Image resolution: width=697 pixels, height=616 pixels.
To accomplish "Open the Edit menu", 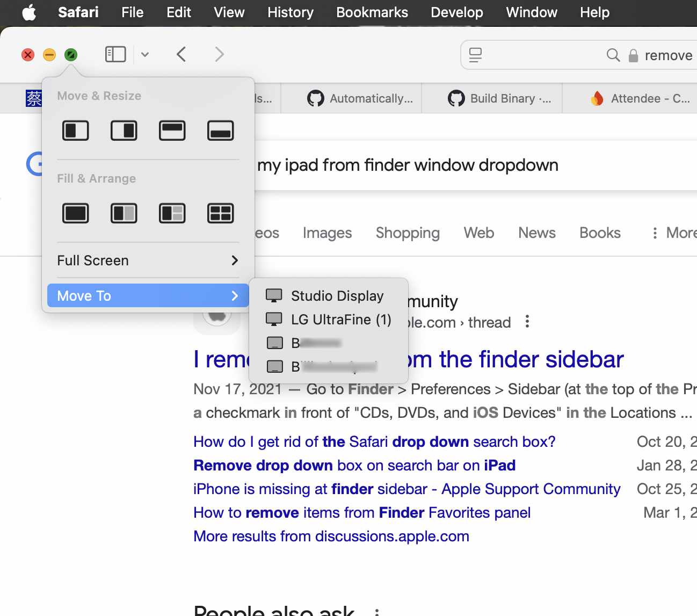I will click(x=179, y=12).
